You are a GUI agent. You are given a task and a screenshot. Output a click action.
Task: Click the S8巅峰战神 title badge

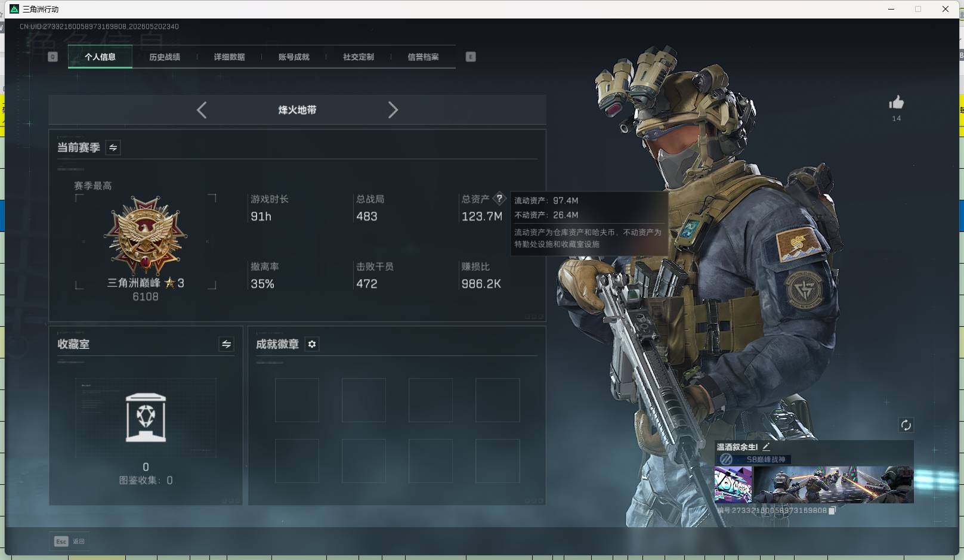tap(755, 459)
